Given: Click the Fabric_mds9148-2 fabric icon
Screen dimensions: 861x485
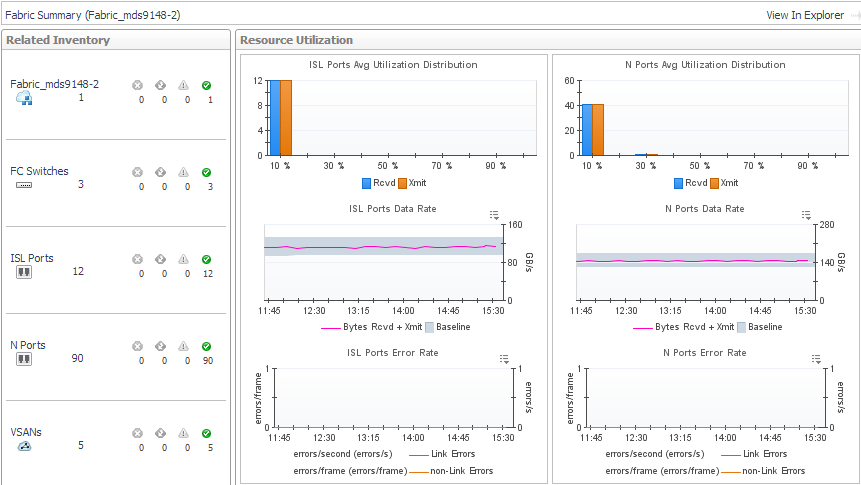Looking at the screenshot, I should [x=24, y=98].
